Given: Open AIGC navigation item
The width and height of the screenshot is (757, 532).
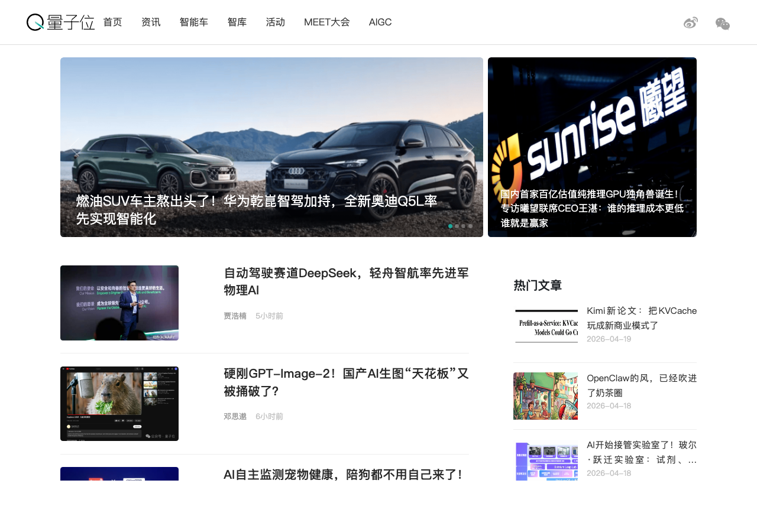Looking at the screenshot, I should (380, 22).
